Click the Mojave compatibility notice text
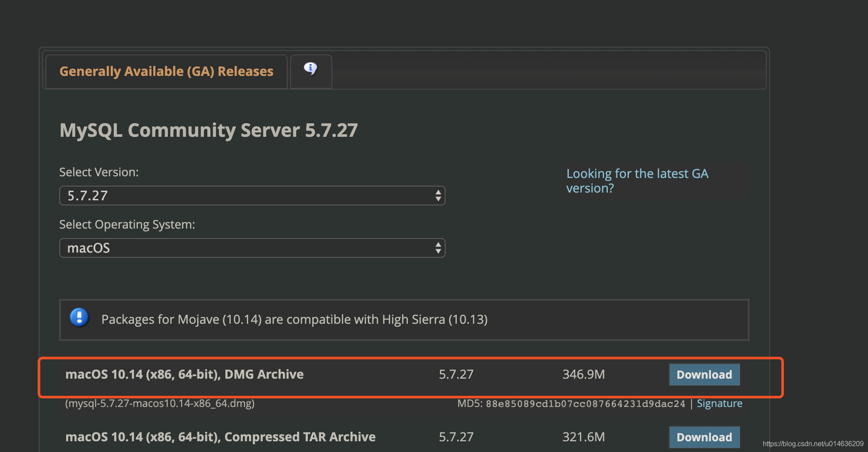The image size is (868, 452). (294, 319)
